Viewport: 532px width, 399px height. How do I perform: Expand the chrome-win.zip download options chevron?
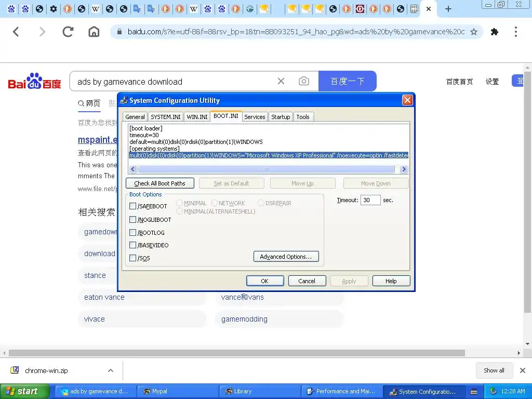pos(111,370)
